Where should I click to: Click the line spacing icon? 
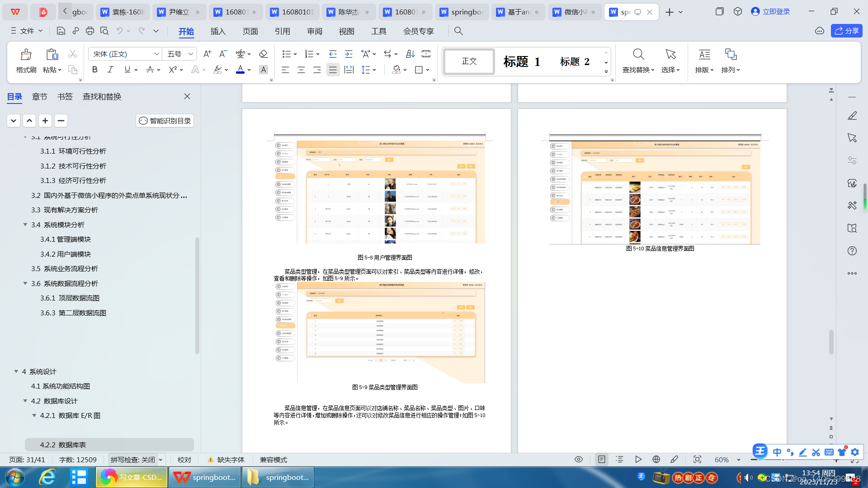(365, 70)
